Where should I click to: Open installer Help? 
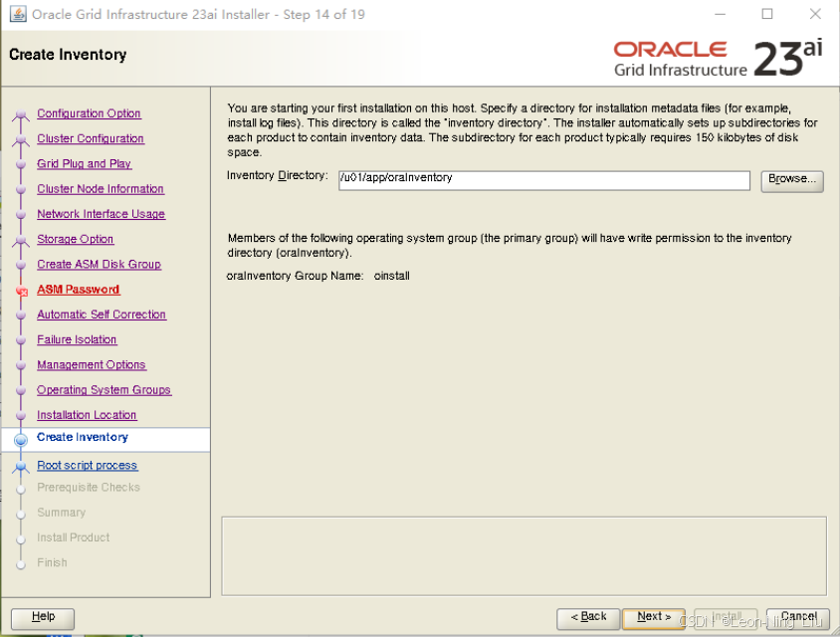click(x=43, y=618)
